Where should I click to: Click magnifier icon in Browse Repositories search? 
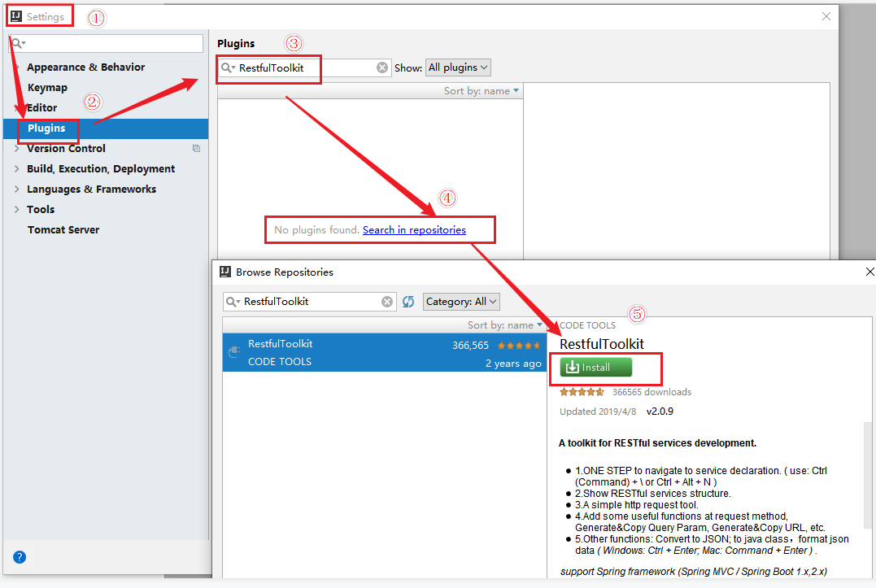click(233, 302)
